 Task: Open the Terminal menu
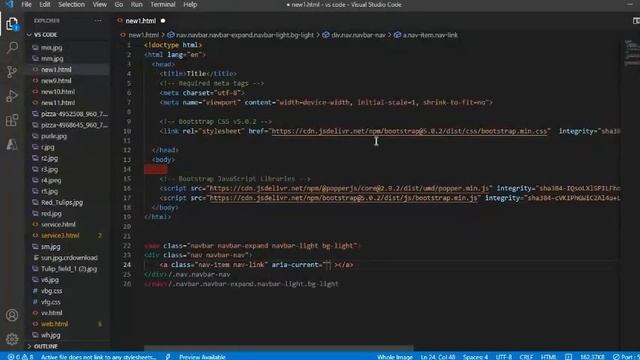[x=162, y=4]
